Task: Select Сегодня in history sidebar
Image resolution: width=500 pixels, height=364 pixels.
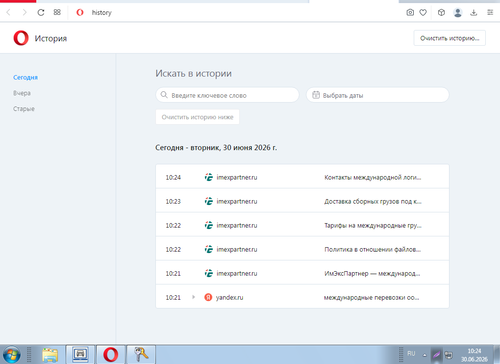Action: coord(25,77)
